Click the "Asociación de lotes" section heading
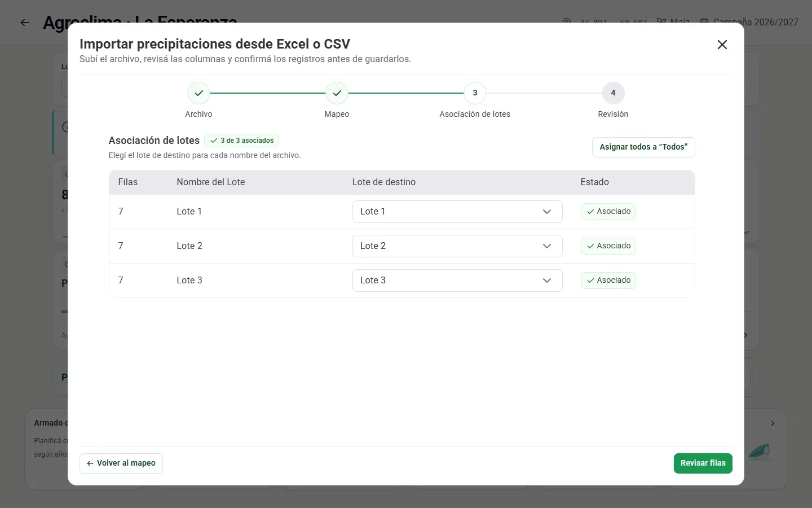The height and width of the screenshot is (508, 812). (x=154, y=141)
